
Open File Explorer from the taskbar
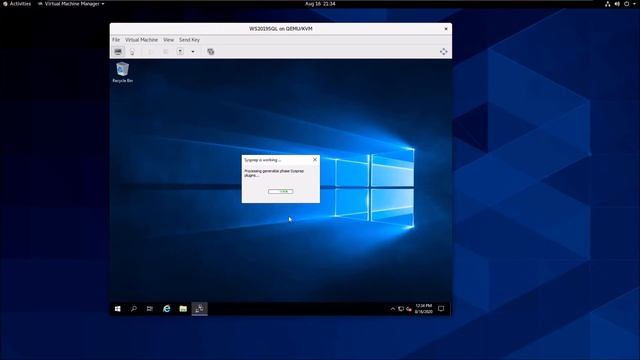pos(183,309)
